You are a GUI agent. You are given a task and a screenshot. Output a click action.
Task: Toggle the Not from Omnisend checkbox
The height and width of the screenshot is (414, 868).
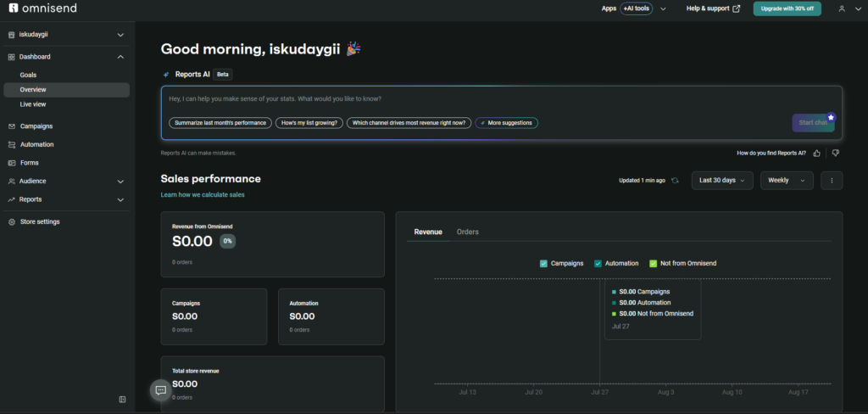tap(653, 264)
